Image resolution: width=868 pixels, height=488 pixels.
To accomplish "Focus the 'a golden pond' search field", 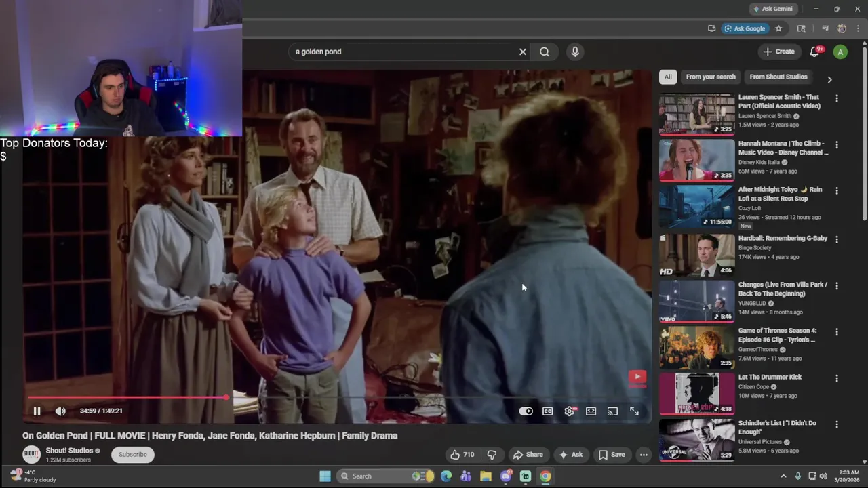I will tap(403, 52).
